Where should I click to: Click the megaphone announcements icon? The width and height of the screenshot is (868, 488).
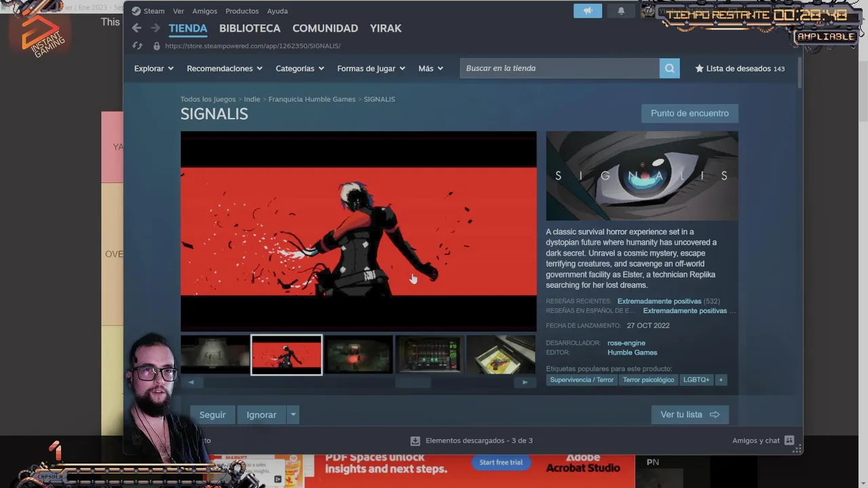click(587, 11)
